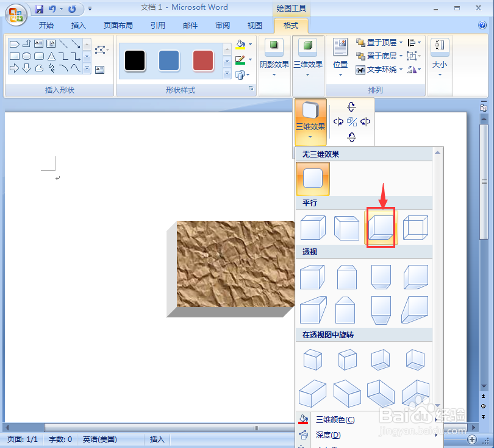Click 英语(美国) language in status bar
The height and width of the screenshot is (448, 494).
point(100,439)
